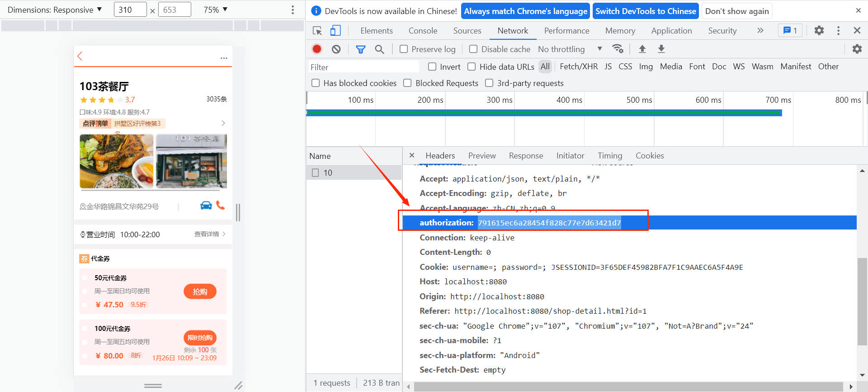This screenshot has height=392, width=868.
Task: Open the Memory tab
Action: pyautogui.click(x=620, y=30)
